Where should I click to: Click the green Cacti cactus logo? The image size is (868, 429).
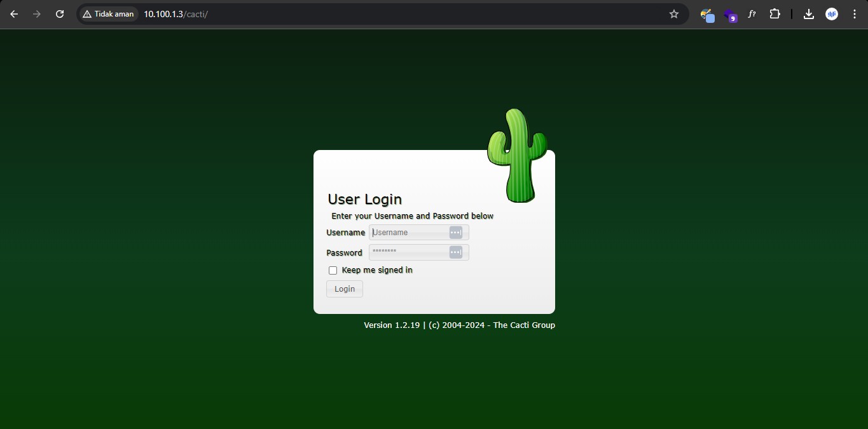point(516,156)
